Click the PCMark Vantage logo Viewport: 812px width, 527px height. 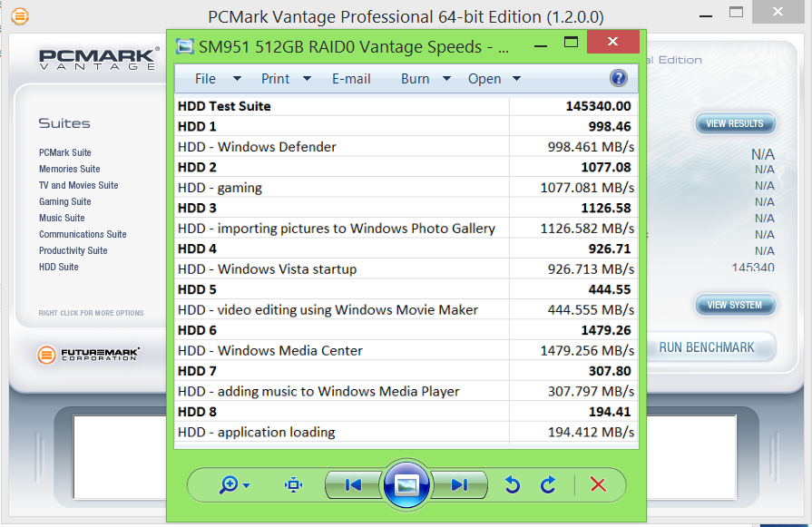(x=98, y=58)
